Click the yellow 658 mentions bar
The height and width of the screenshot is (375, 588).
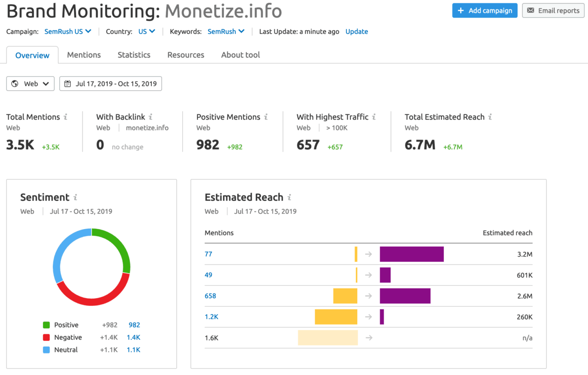pyautogui.click(x=345, y=296)
